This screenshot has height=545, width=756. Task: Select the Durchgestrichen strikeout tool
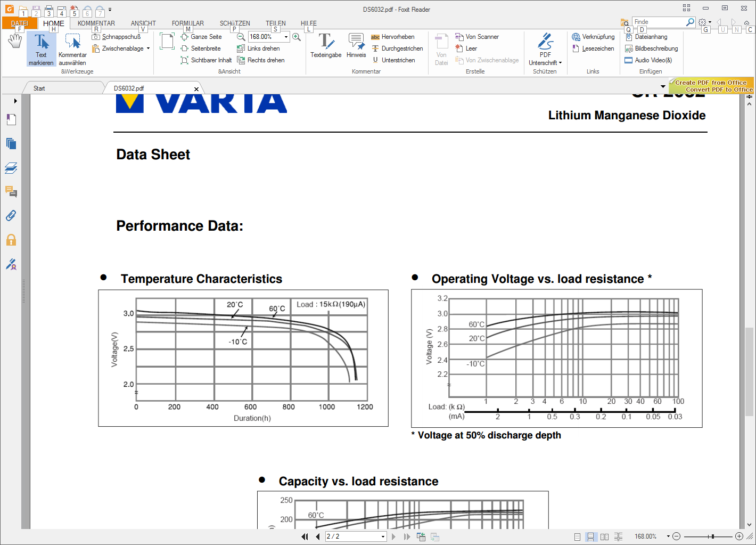397,48
